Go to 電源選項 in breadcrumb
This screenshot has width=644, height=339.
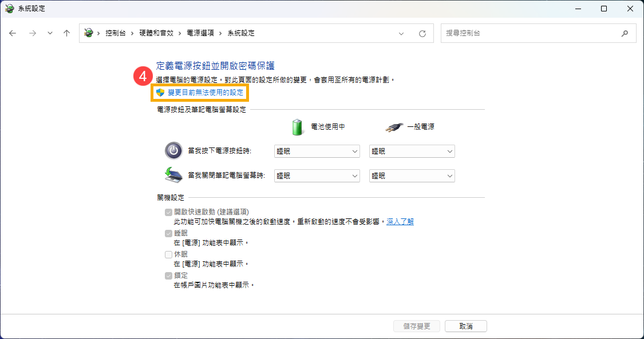tap(200, 33)
